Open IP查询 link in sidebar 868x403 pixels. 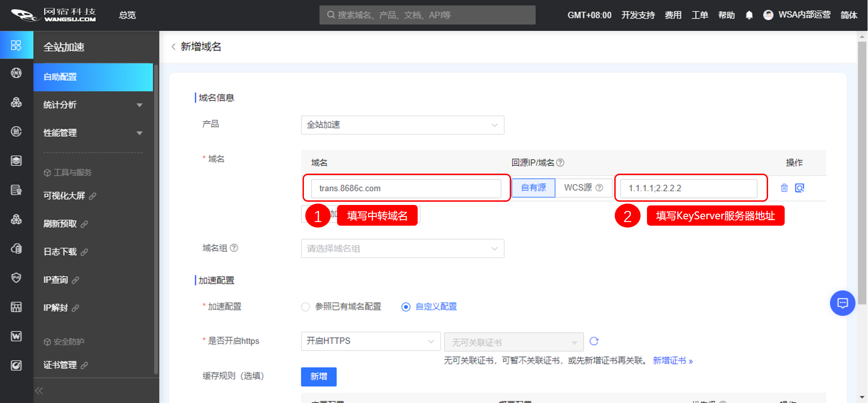coord(61,280)
